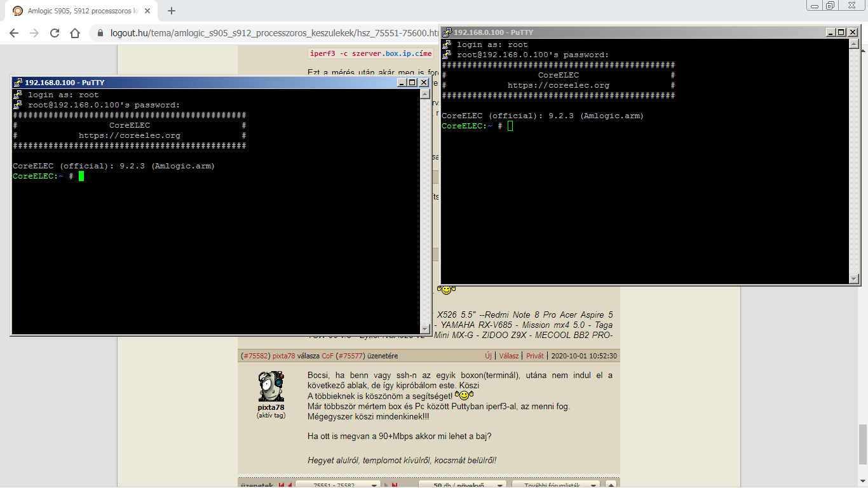Screen dimensions: 868x488
Task: Open the '50 db / növekvő' sorting dropdown
Action: tap(462, 485)
